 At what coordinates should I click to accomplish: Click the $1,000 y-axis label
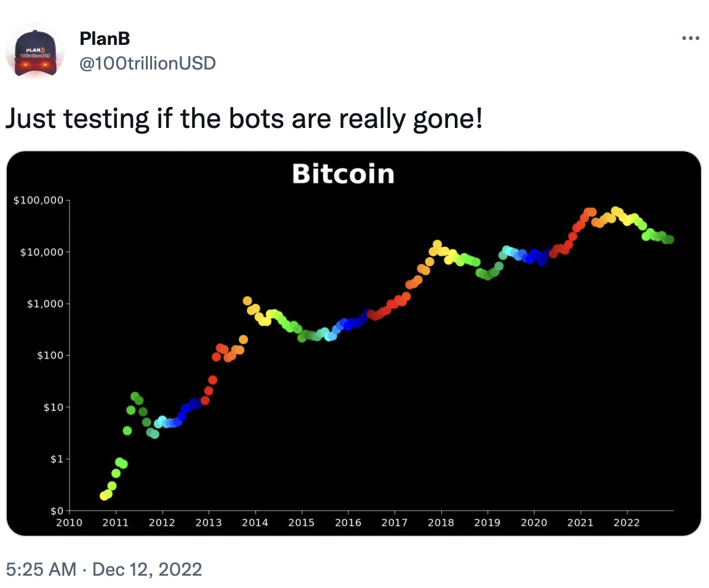[45, 304]
